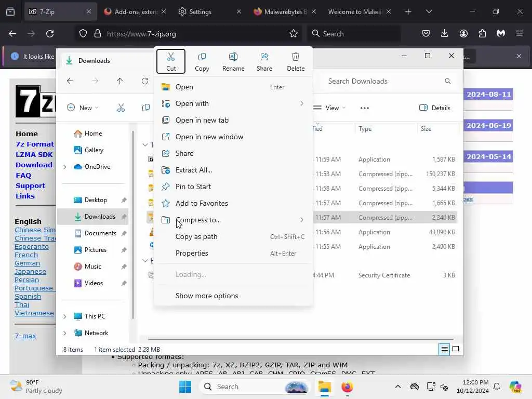Choose Open from the context menu

pyautogui.click(x=233, y=87)
